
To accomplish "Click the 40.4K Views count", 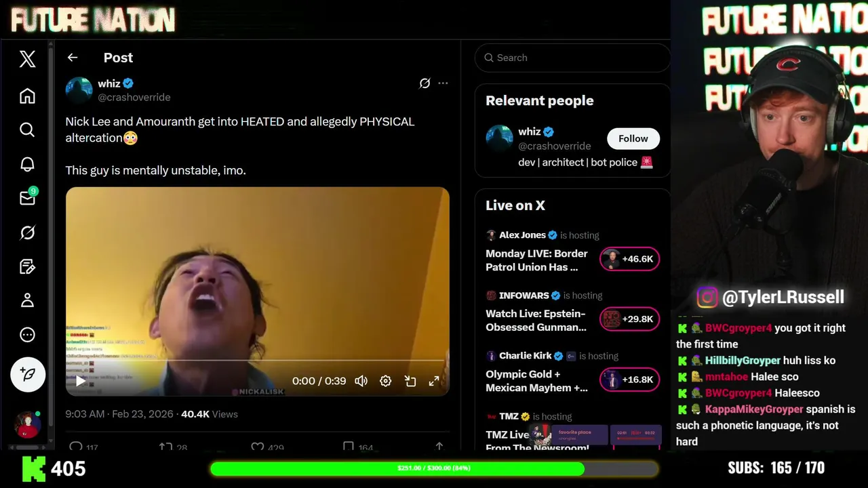I will [210, 414].
